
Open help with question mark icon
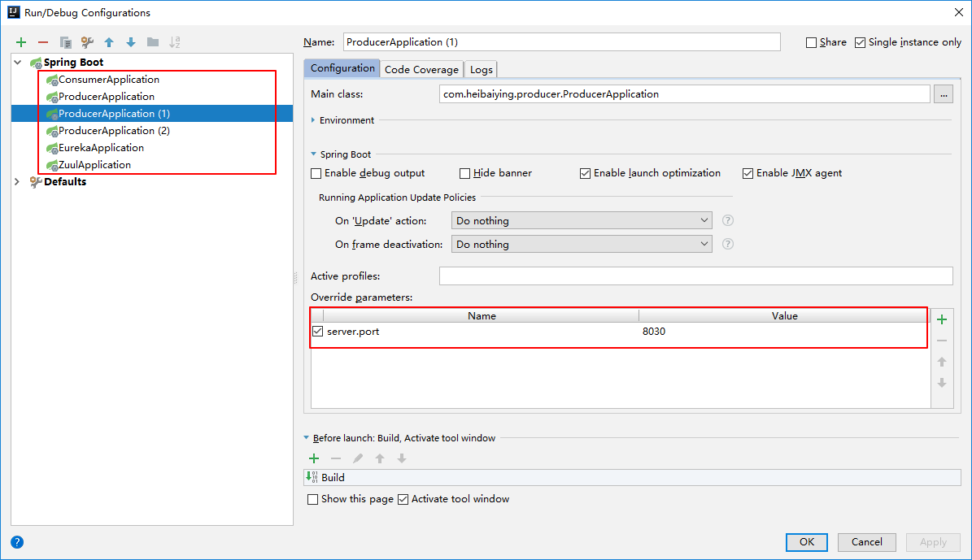(17, 542)
